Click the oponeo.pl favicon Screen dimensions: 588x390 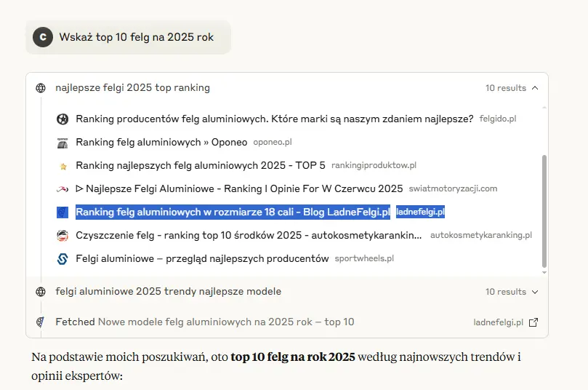(x=63, y=142)
